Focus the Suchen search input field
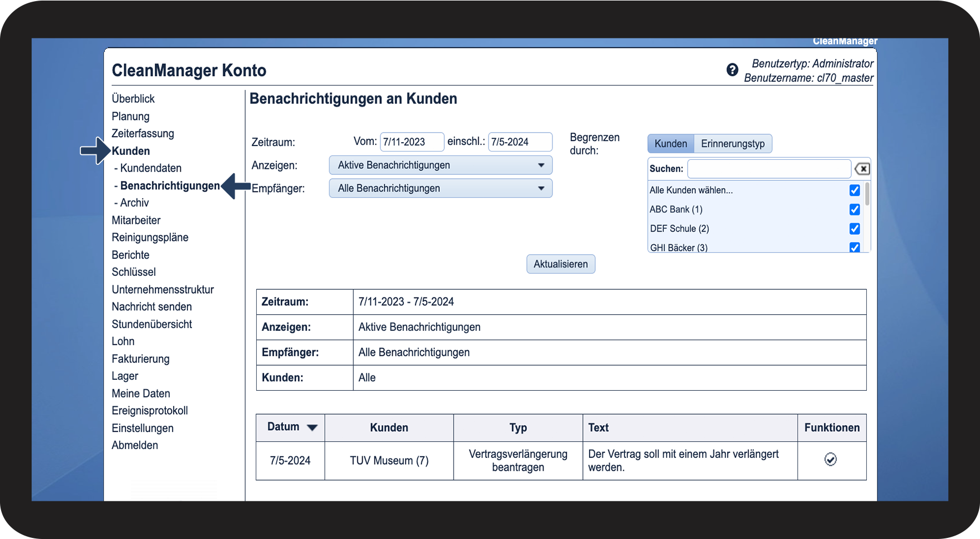The height and width of the screenshot is (539, 980). tap(769, 169)
